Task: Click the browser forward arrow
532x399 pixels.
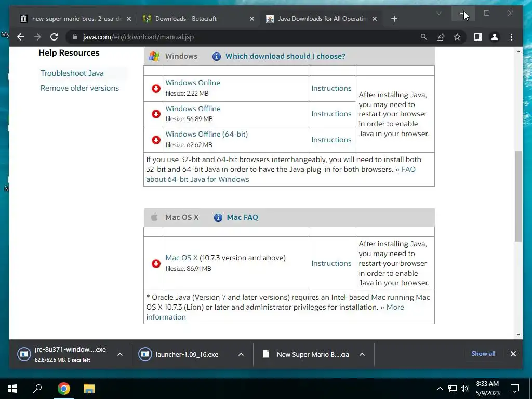Action: 37,37
